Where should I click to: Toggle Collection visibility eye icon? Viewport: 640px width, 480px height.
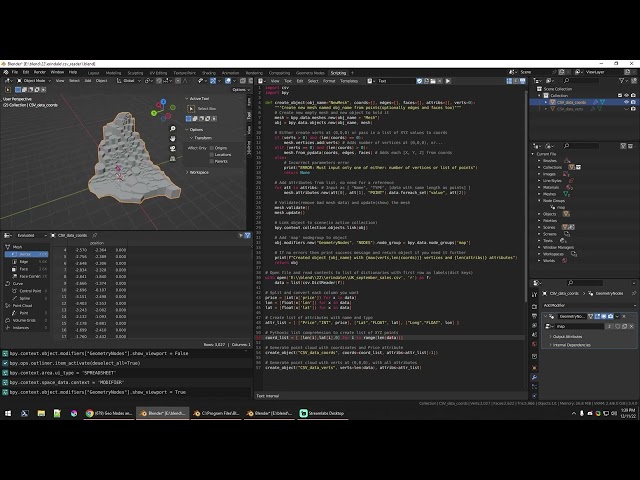(x=627, y=95)
